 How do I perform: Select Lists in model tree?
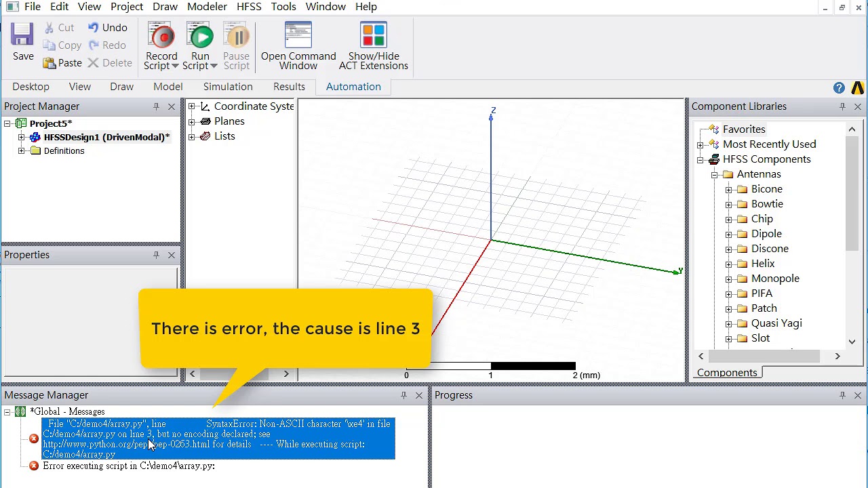pos(224,136)
